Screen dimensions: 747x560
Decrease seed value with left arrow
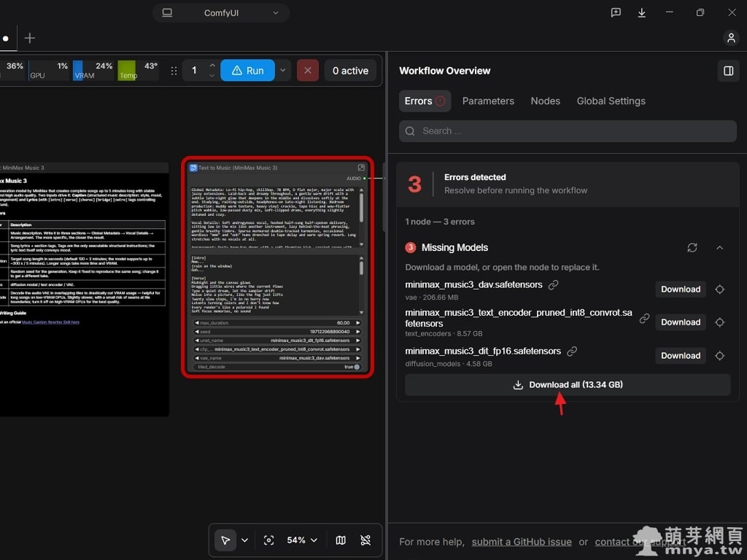tap(196, 332)
